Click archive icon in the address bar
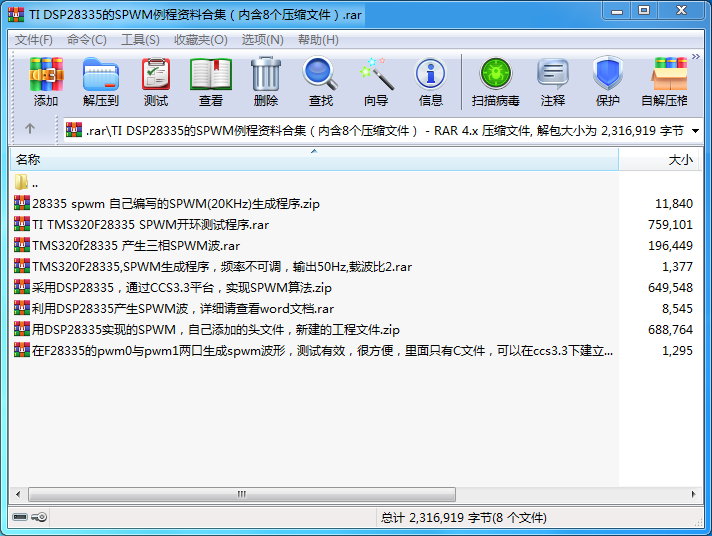 point(74,130)
